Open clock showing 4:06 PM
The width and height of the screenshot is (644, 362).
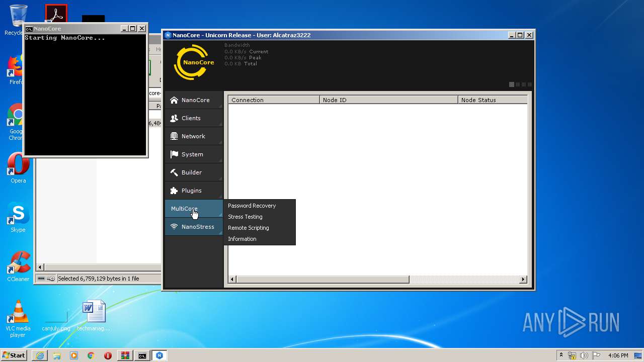point(618,355)
